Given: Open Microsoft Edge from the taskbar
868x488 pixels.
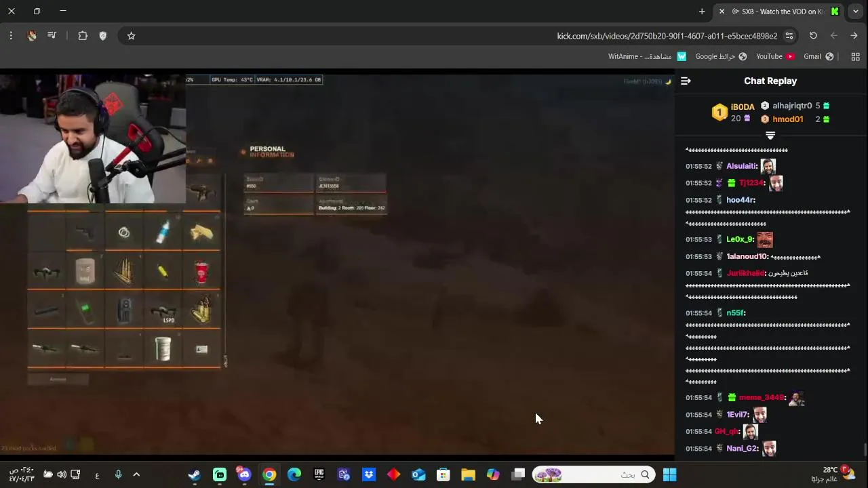Looking at the screenshot, I should pos(294,474).
